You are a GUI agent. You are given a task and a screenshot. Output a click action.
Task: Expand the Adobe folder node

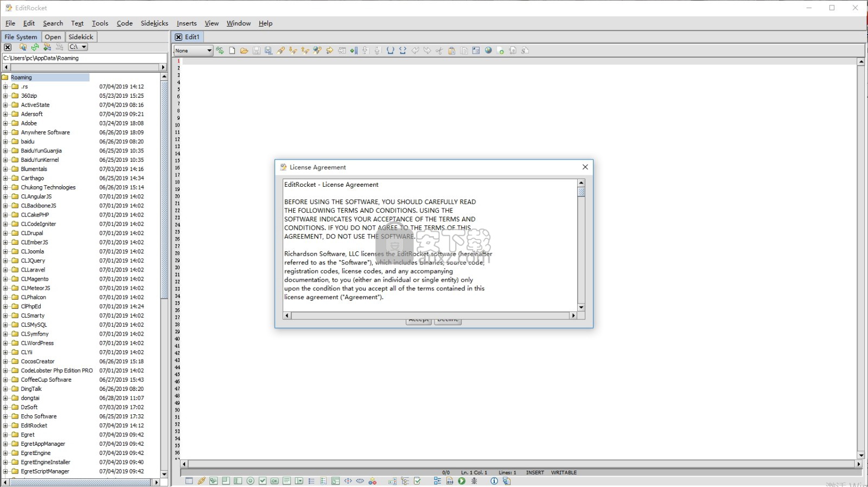pos(5,123)
